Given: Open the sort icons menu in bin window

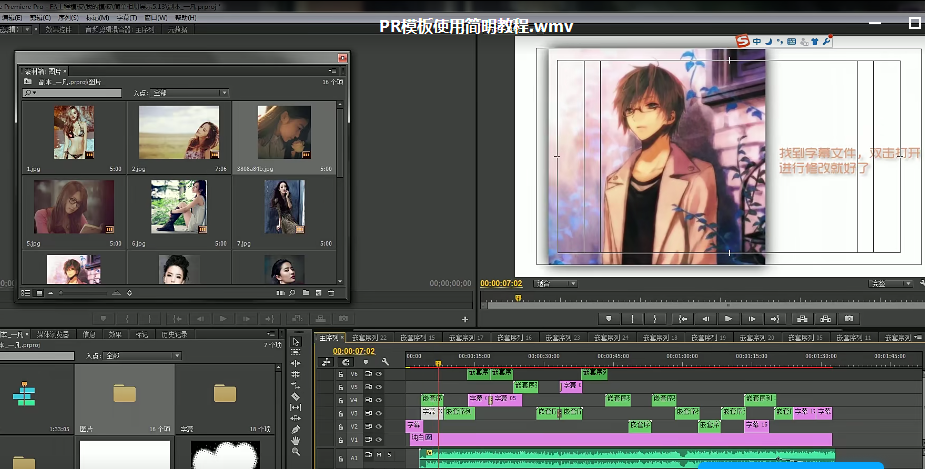Looking at the screenshot, I should (x=129, y=293).
